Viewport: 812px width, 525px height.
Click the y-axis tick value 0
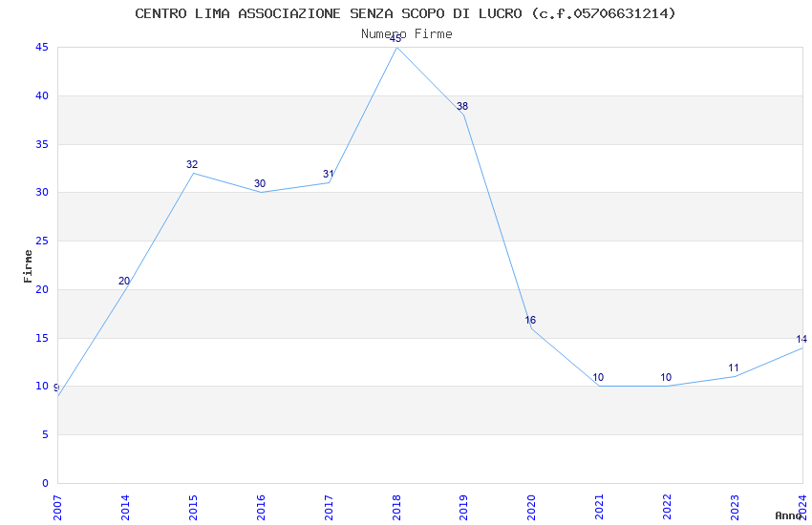point(46,483)
